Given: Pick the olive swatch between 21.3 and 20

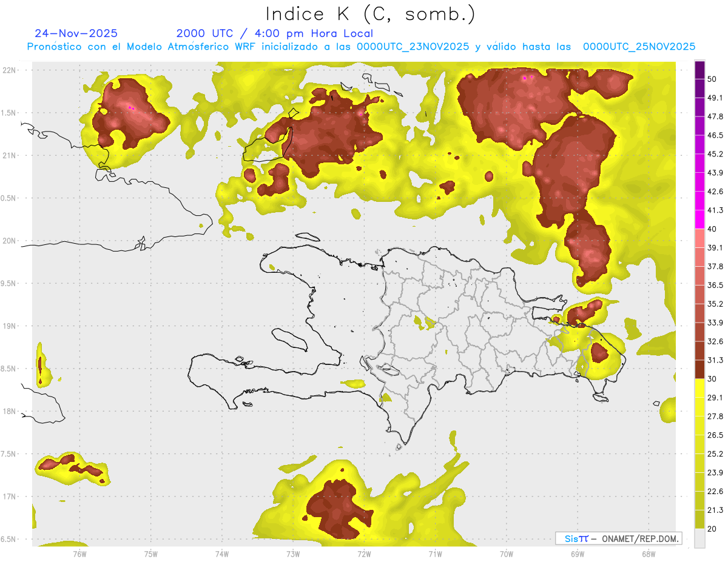Looking at the screenshot, I should click(x=699, y=520).
